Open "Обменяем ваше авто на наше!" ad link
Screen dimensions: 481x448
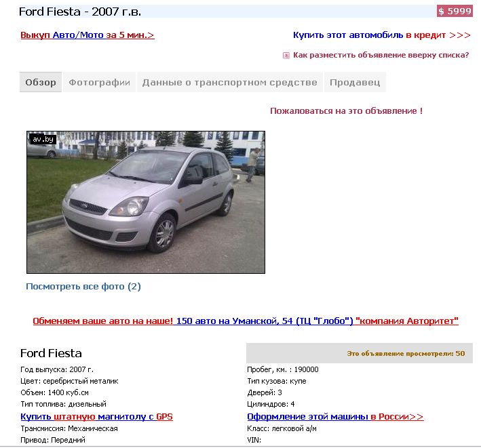click(102, 321)
